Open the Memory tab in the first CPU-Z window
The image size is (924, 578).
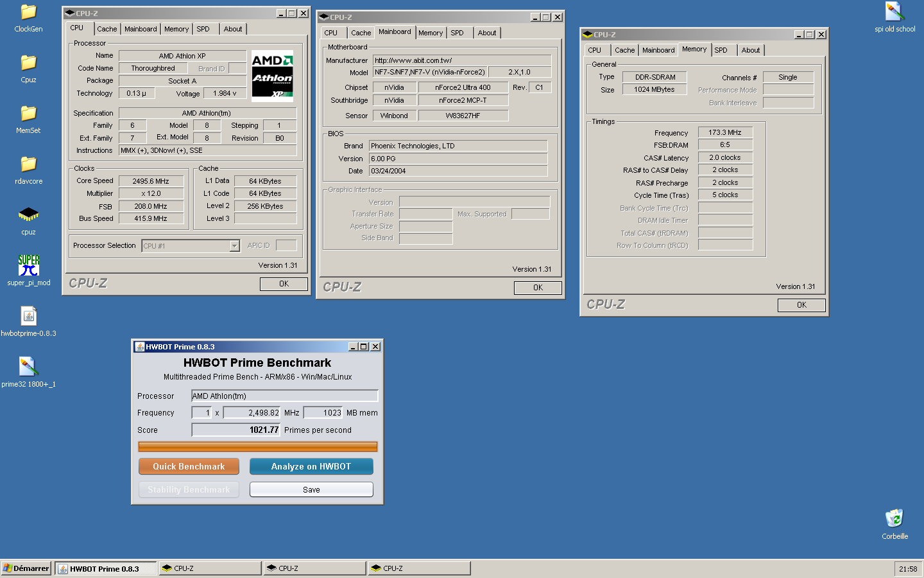176,29
